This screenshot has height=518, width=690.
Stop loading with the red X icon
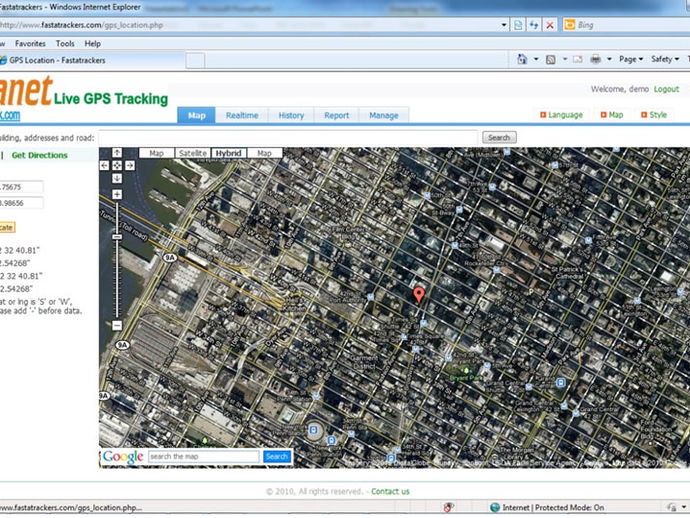click(x=550, y=25)
